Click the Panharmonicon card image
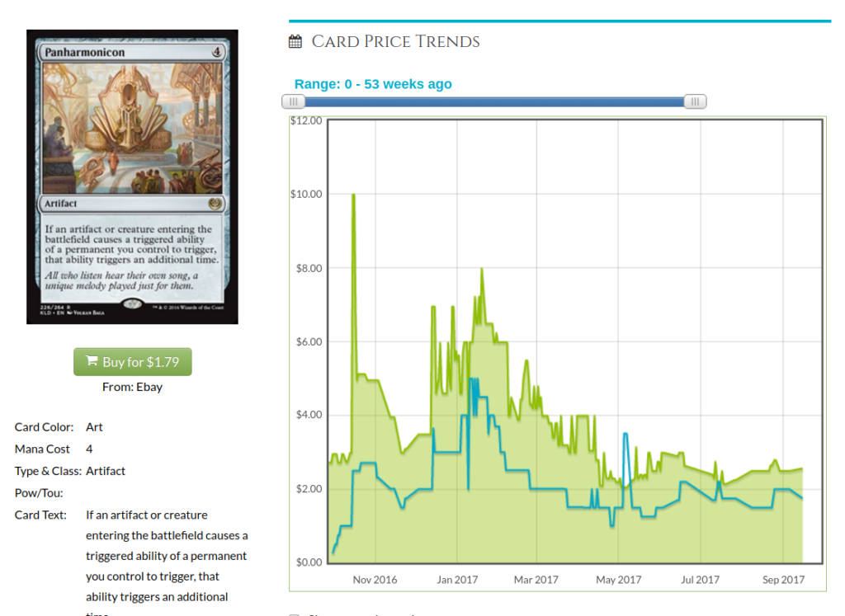This screenshot has width=845, height=616. [133, 177]
